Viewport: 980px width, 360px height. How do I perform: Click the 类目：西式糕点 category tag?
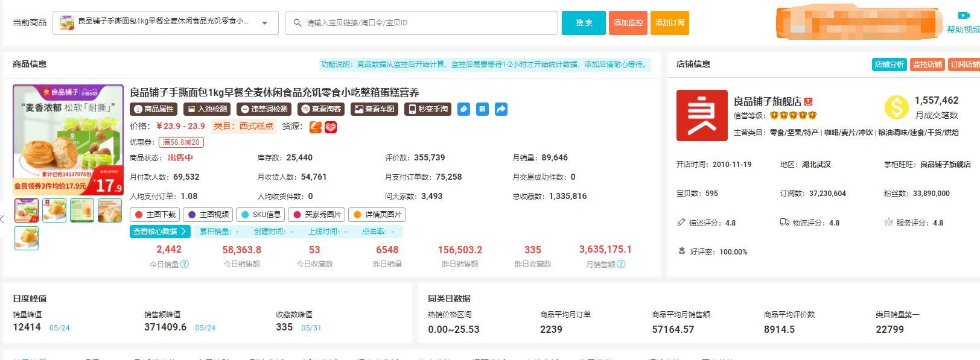coord(243,126)
